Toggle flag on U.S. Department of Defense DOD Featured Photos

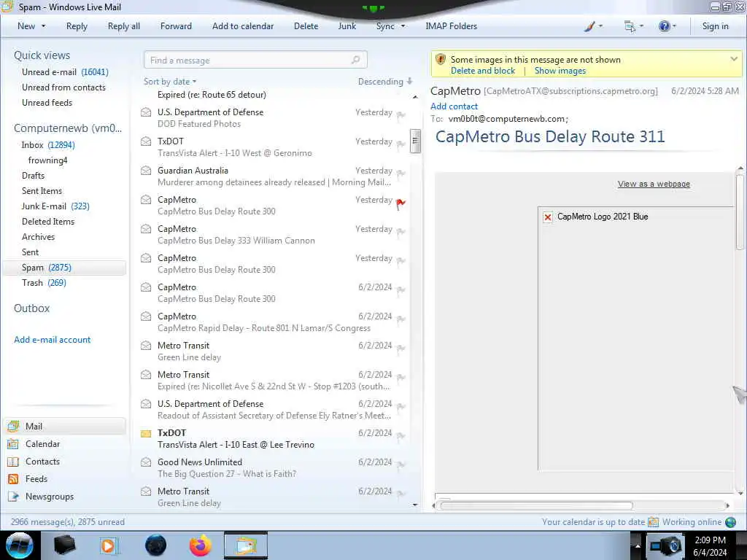tap(400, 115)
